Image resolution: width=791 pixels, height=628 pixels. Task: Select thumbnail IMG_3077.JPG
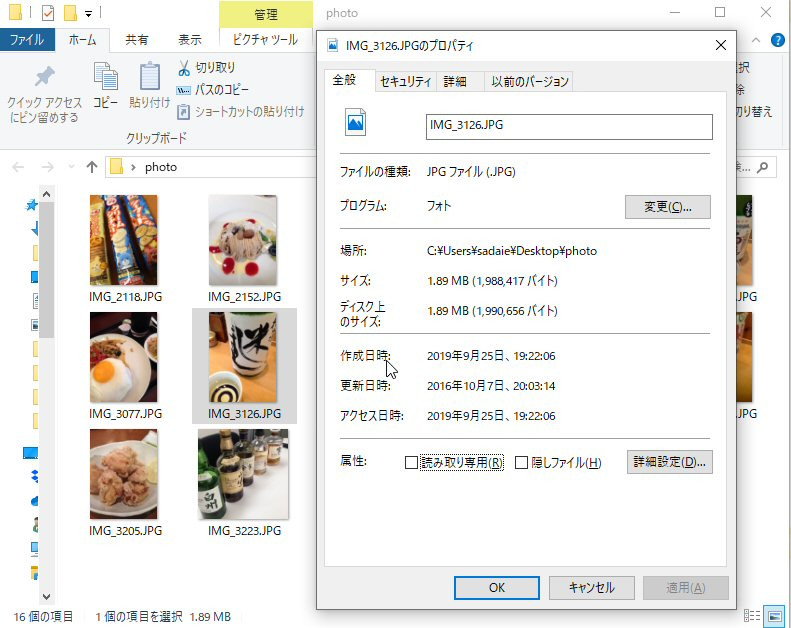124,357
